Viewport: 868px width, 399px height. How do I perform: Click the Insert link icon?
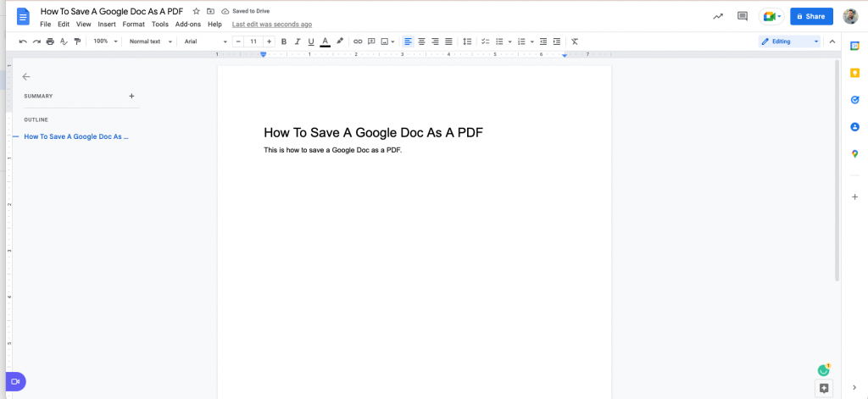tap(359, 42)
